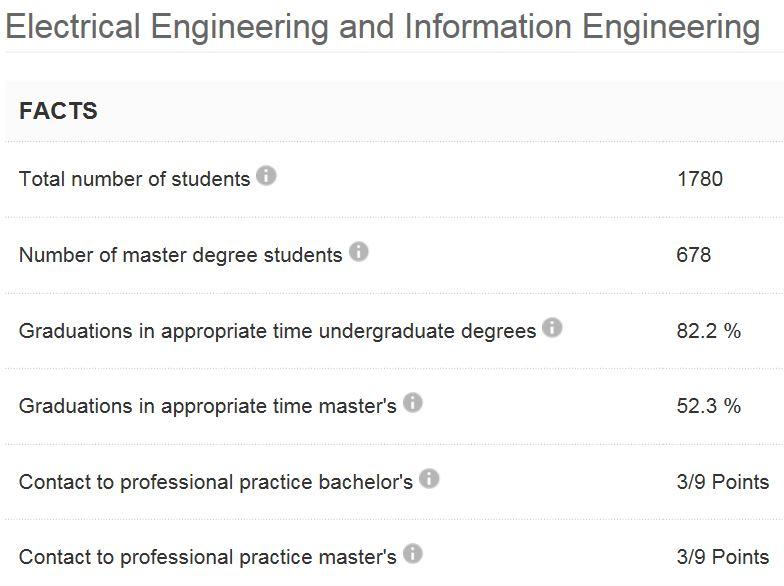Image resolution: width=784 pixels, height=586 pixels.
Task: Click the 678 master students value
Action: [693, 255]
